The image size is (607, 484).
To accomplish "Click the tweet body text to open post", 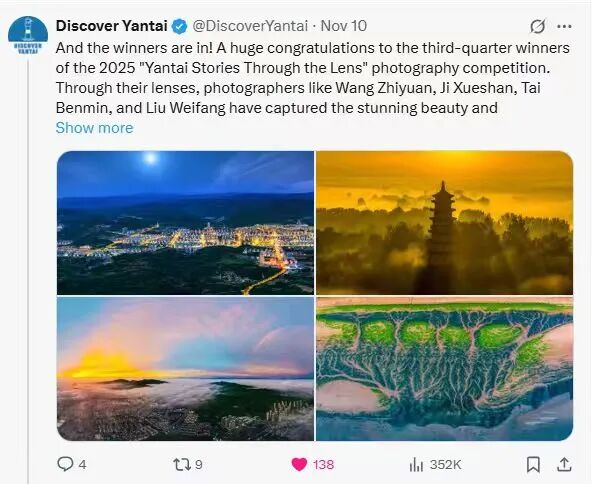I will tap(300, 82).
